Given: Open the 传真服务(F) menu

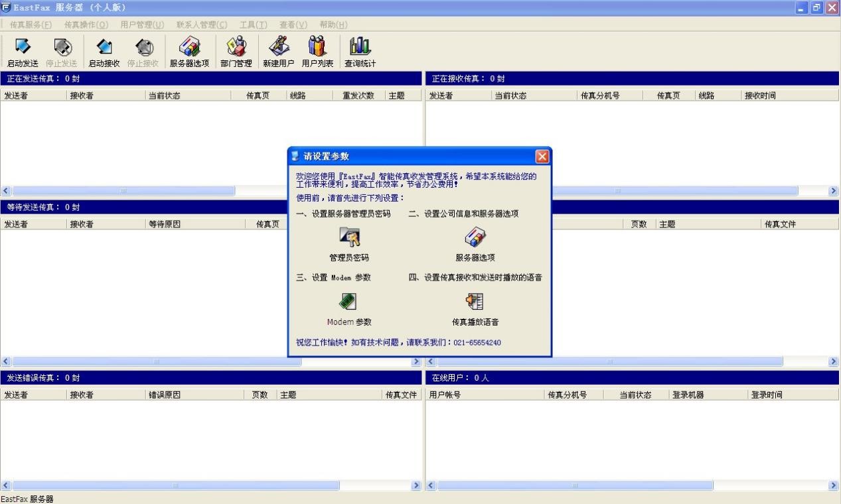Looking at the screenshot, I should point(31,25).
